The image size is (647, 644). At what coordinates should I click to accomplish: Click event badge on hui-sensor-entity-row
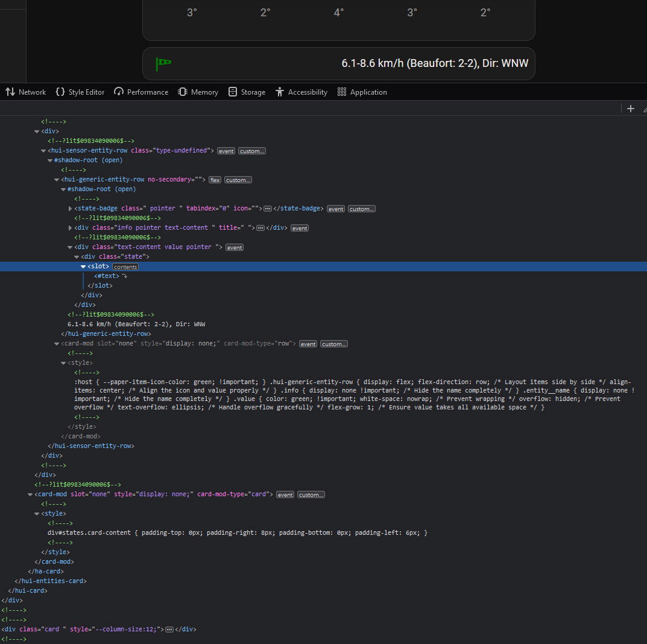click(226, 151)
